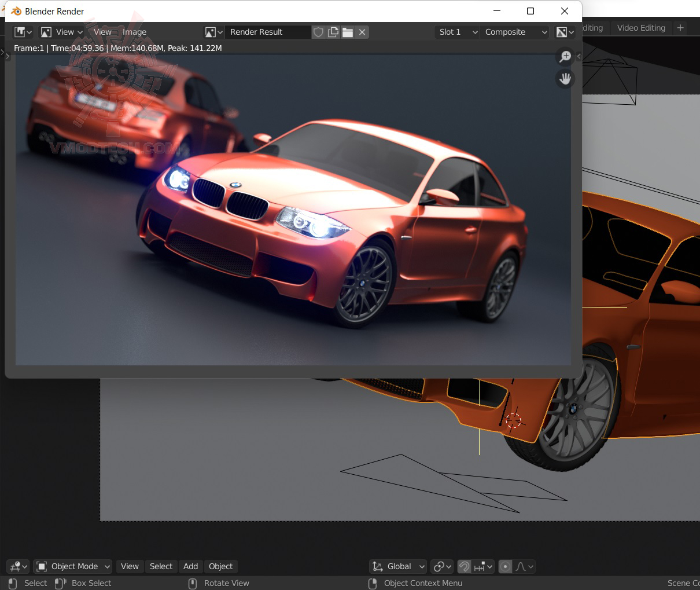Select the pan hand tool
Screen dimensions: 700x590
click(x=565, y=78)
